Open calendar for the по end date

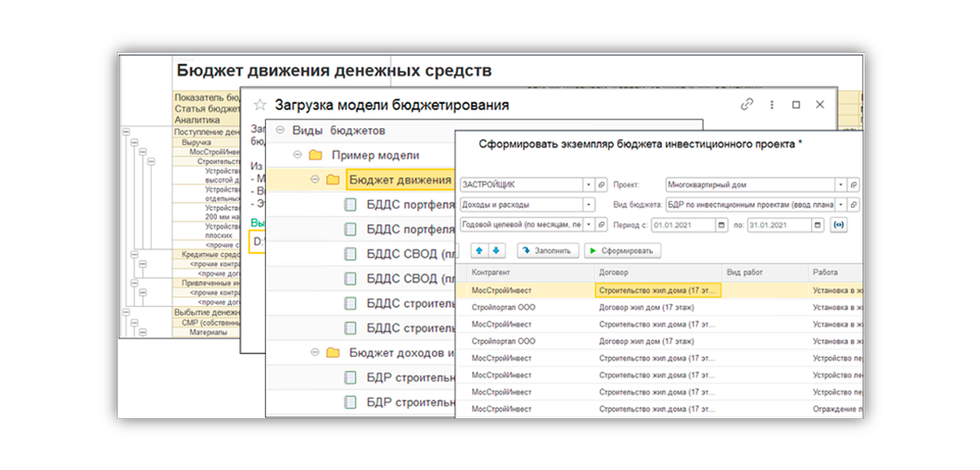click(818, 224)
